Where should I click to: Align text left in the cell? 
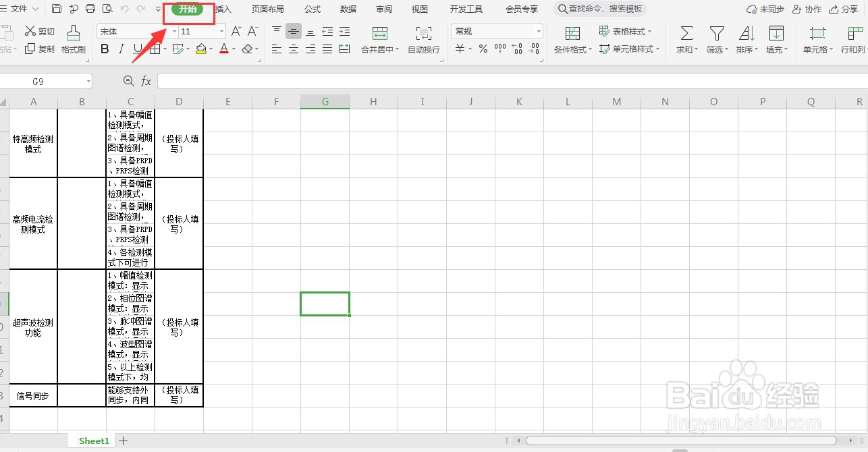277,49
